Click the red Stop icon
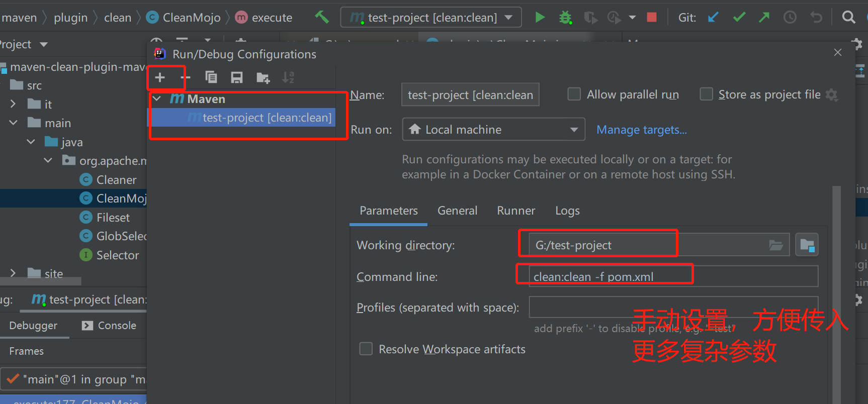The height and width of the screenshot is (404, 868). click(x=652, y=18)
